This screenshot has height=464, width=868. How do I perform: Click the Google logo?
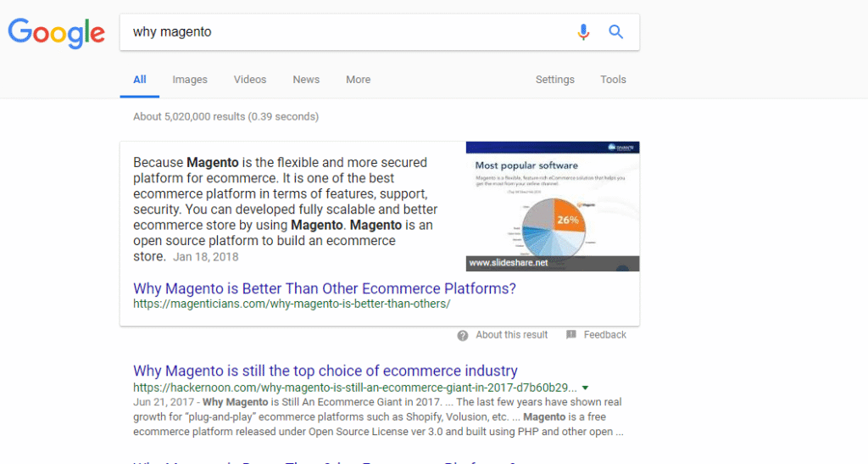click(x=57, y=33)
